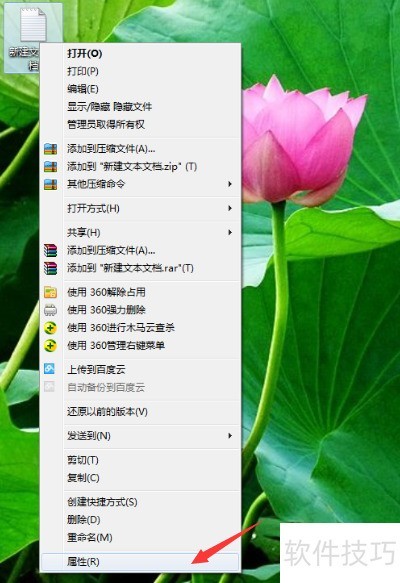400x583 pixels.
Task: Click the 360 icon beside 木马云查杀
Action: click(x=51, y=328)
